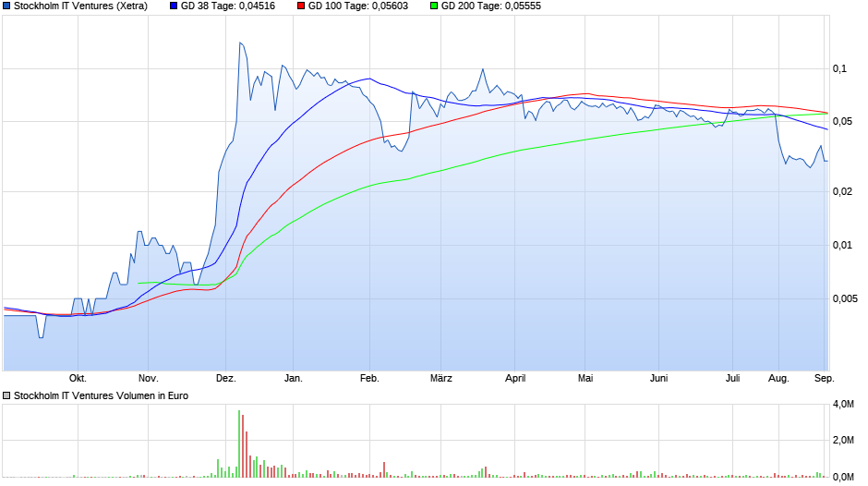Click the 'GD 100 Tage: 0,05603' legend text
868x486 pixels.
[x=358, y=6]
